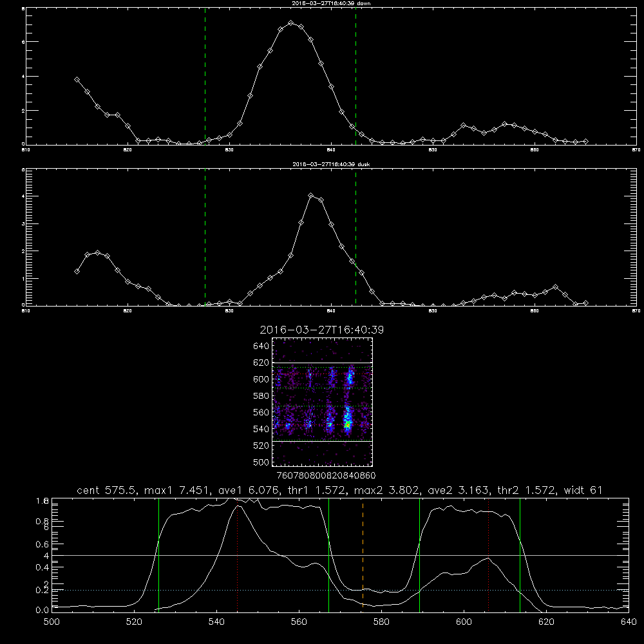
Task: Click the orange dashed center line in bottom plot
Action: point(363,554)
